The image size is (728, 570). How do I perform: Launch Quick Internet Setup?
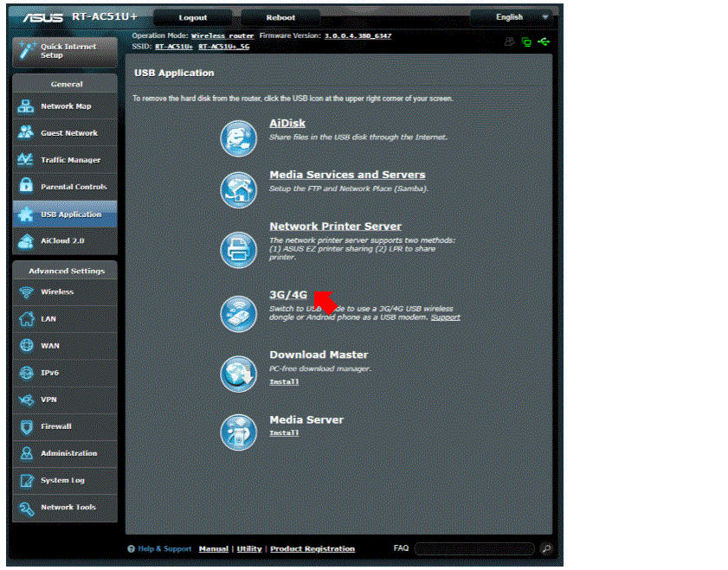click(x=65, y=51)
